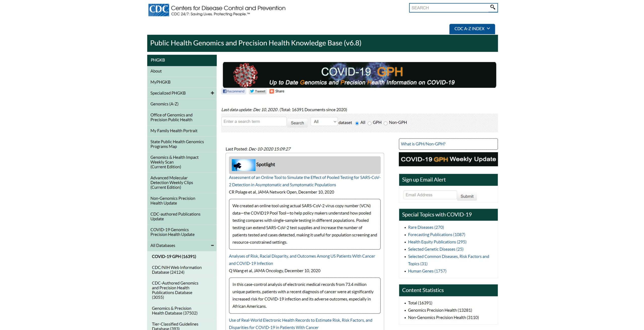The height and width of the screenshot is (330, 644).
Task: Click the Twitter Tweet button
Action: 257,91
